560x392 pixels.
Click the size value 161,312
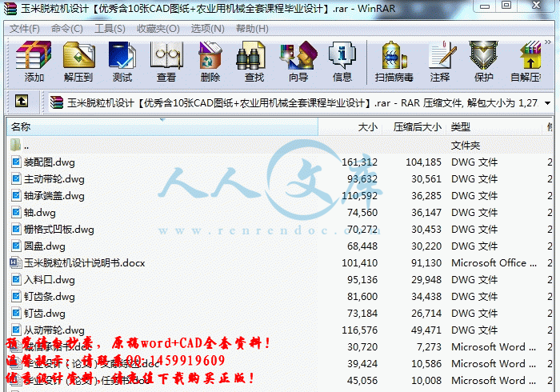click(359, 162)
